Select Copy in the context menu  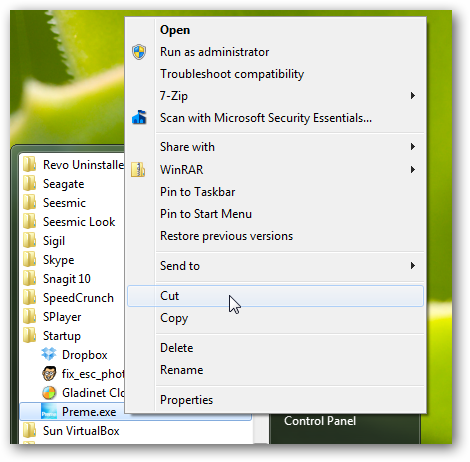coord(275,318)
